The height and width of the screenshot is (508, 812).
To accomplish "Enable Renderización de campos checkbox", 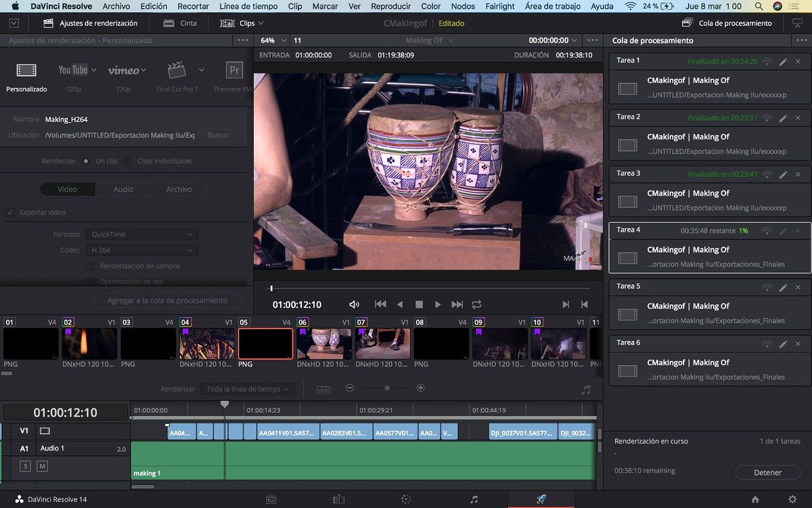I will tap(90, 266).
